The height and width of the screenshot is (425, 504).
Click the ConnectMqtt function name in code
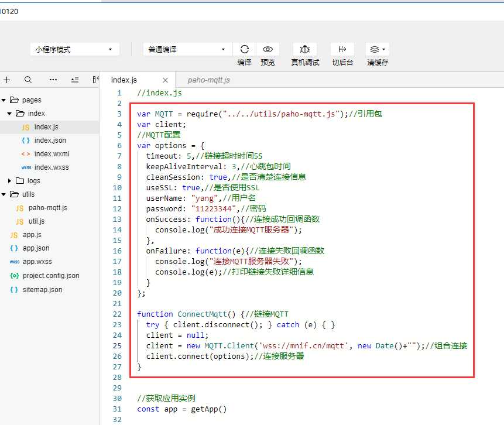202,314
